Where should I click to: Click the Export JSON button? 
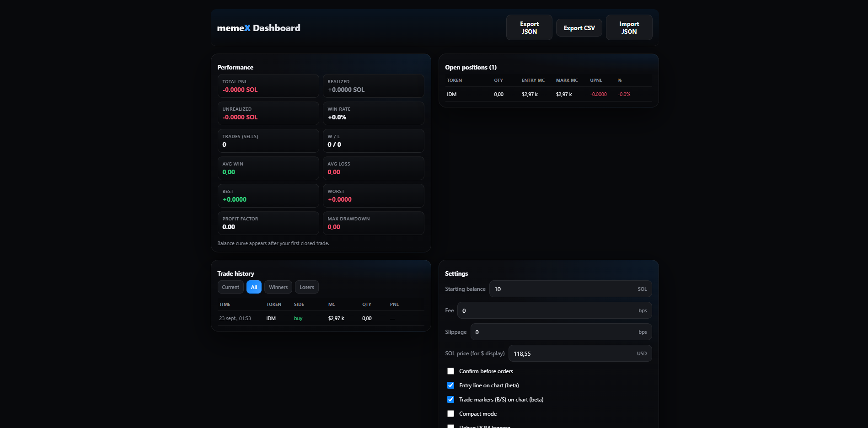[529, 27]
